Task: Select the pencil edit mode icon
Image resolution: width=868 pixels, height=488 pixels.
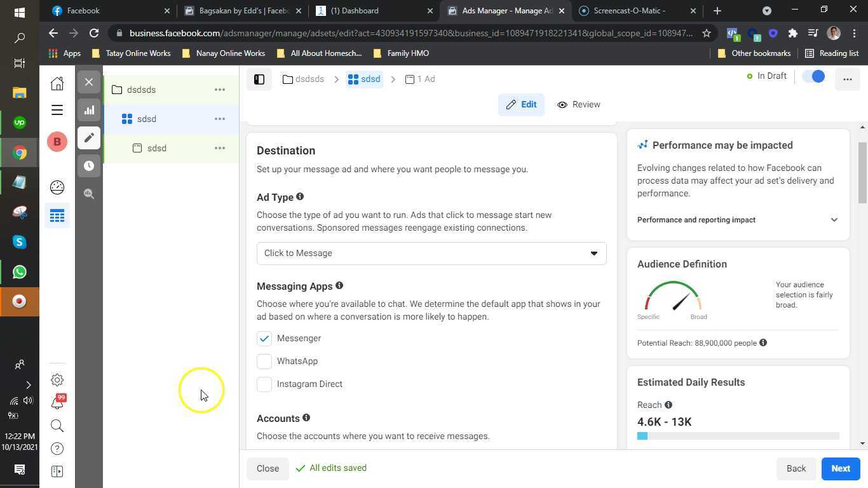Action: (x=89, y=138)
